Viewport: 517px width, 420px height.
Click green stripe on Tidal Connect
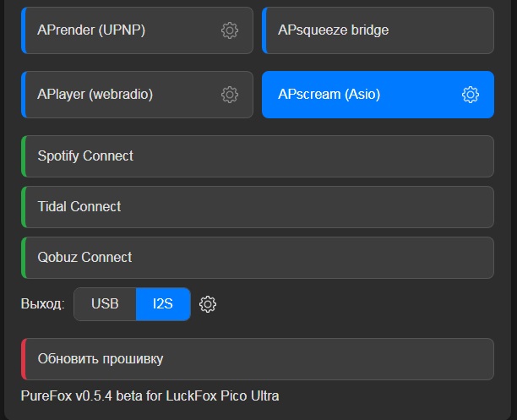pyautogui.click(x=24, y=207)
